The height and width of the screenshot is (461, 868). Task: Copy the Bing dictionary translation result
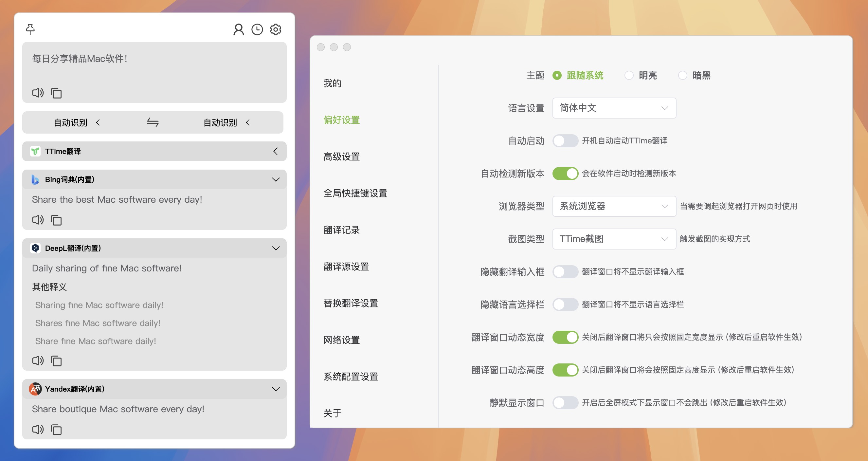click(56, 220)
